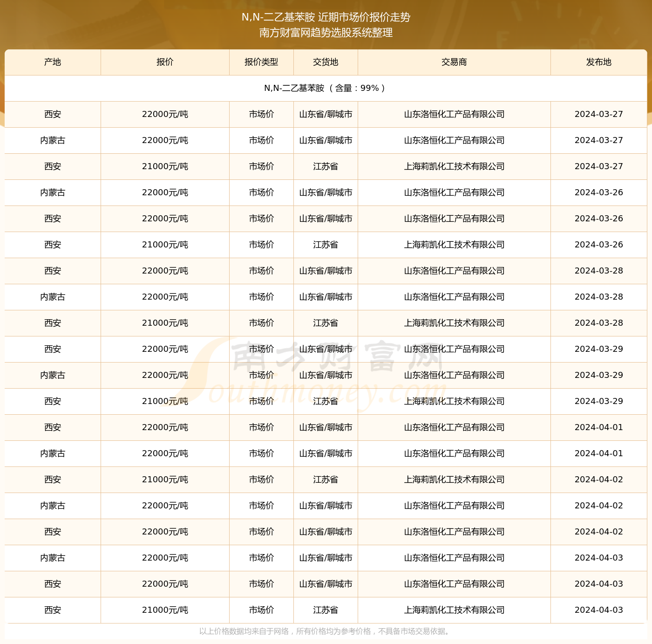Click 江苏省 in the row dated 2024-04-03

[x=326, y=610]
